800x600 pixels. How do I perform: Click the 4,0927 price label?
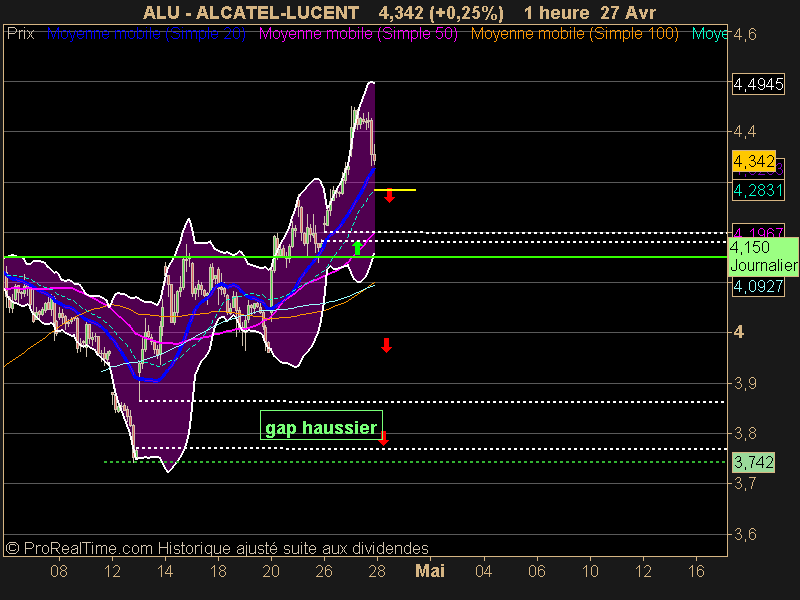[758, 286]
